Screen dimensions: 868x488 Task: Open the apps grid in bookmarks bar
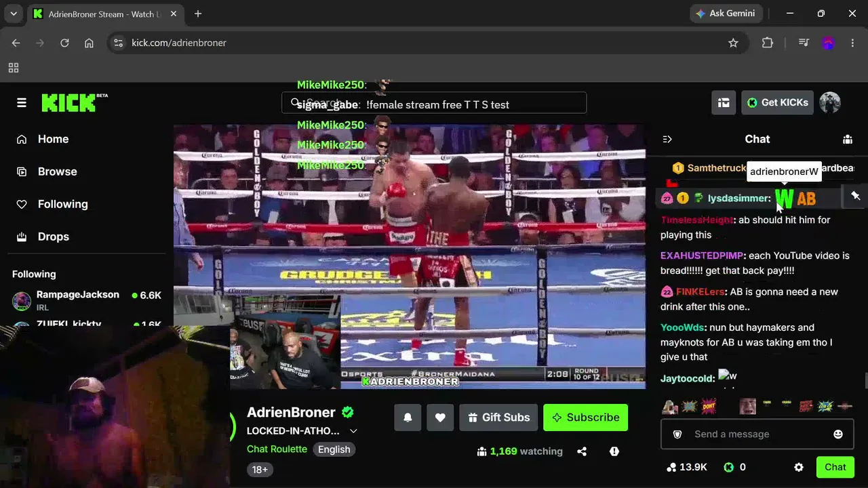(14, 68)
